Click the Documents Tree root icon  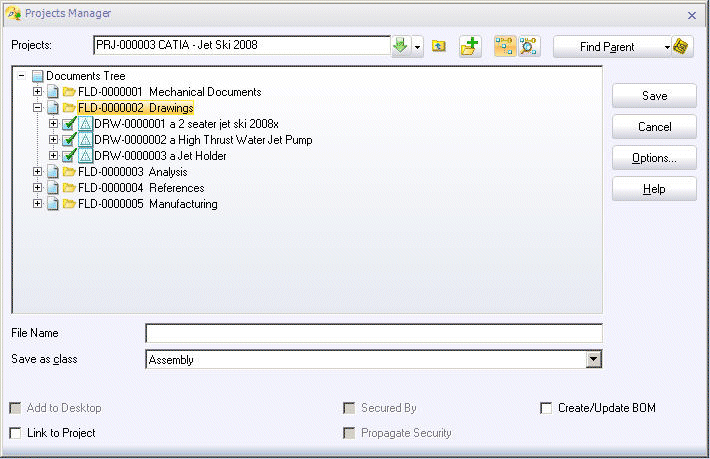coord(38,76)
